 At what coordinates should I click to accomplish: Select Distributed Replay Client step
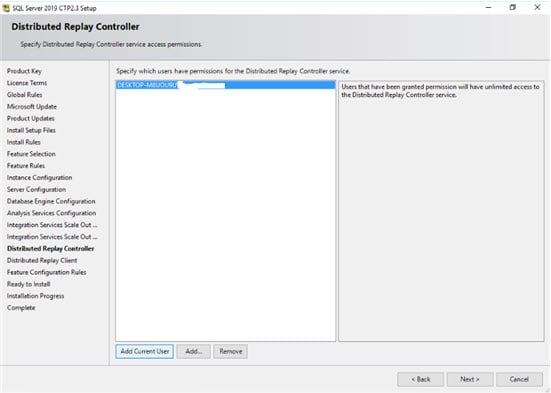(42, 260)
